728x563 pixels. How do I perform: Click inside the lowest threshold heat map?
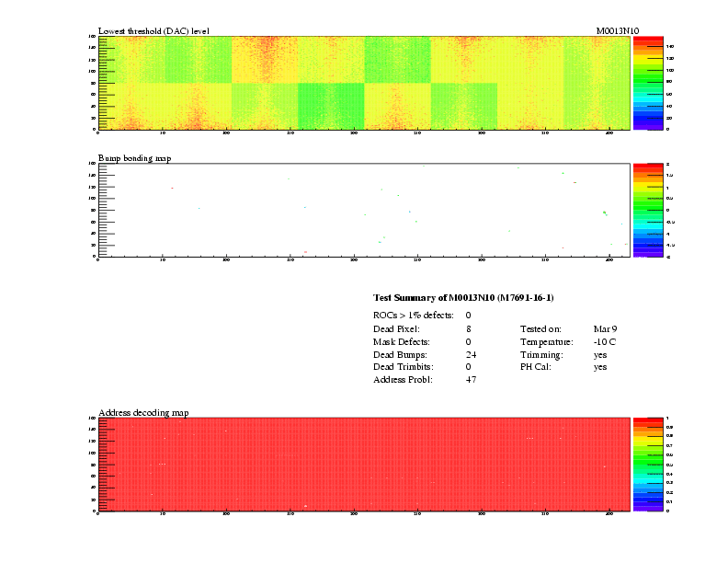point(364,83)
